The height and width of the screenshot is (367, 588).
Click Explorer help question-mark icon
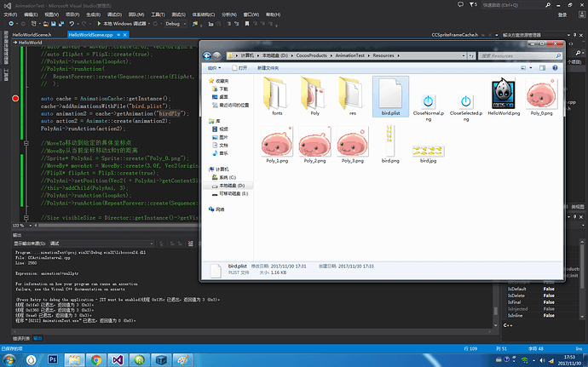pyautogui.click(x=555, y=68)
